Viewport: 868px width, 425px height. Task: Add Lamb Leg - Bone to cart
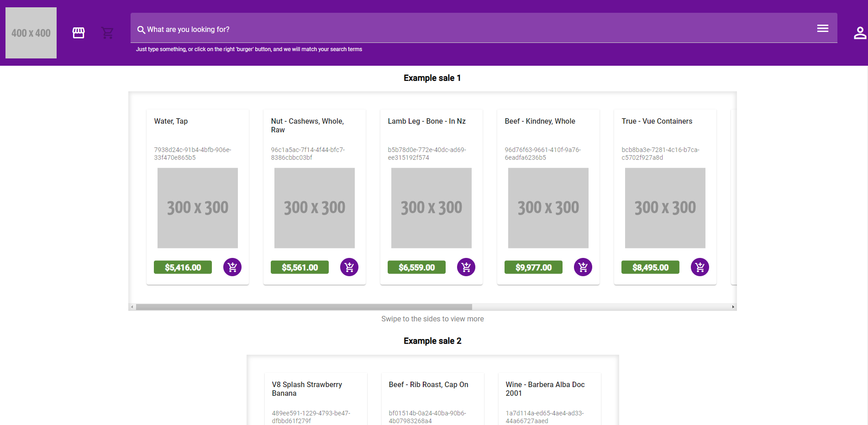coord(466,267)
